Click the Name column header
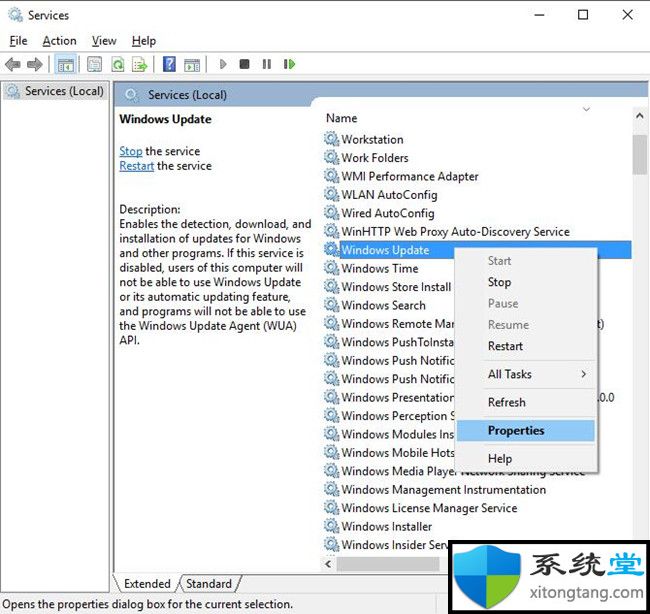Image resolution: width=650 pixels, height=614 pixels. point(342,118)
